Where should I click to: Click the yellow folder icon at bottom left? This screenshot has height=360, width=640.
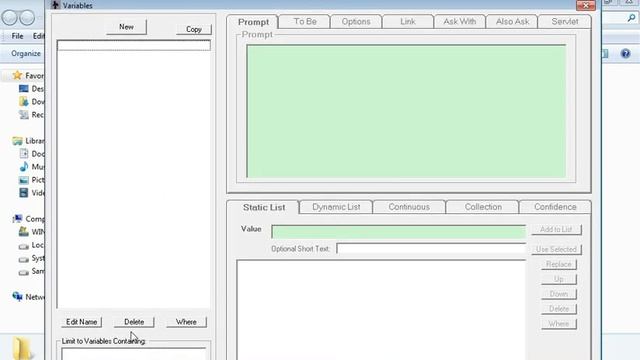tap(21, 349)
